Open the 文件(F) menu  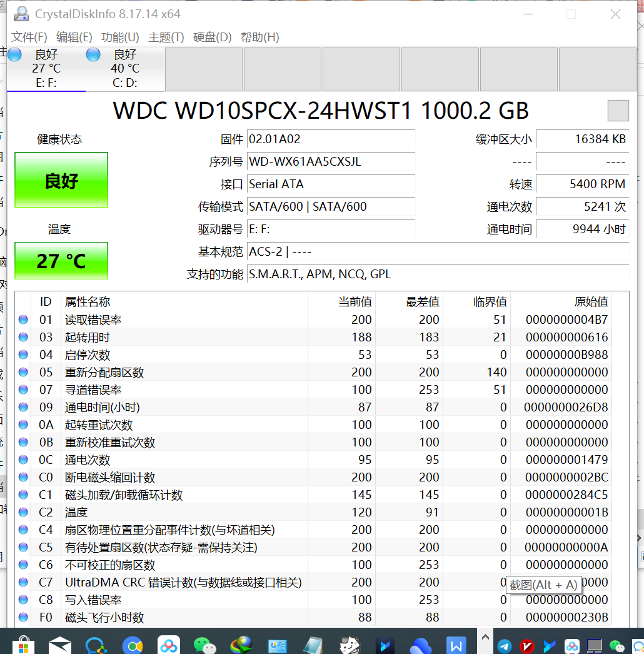click(29, 38)
